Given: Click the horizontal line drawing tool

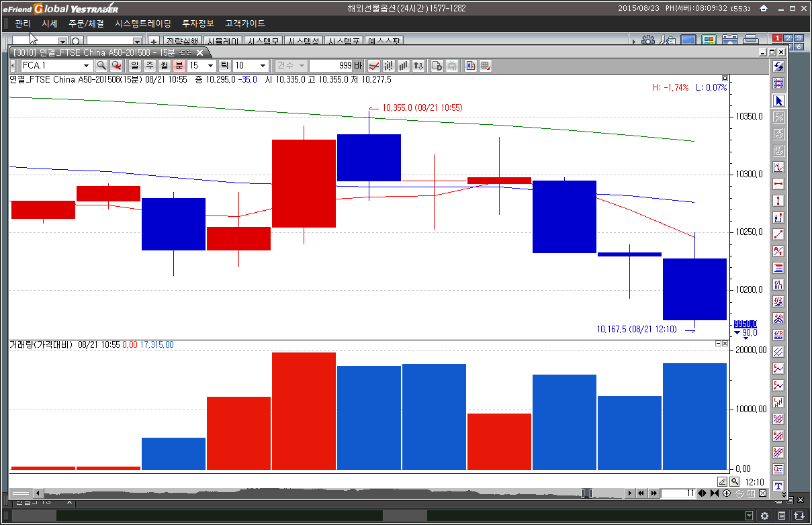Looking at the screenshot, I should coord(778,184).
